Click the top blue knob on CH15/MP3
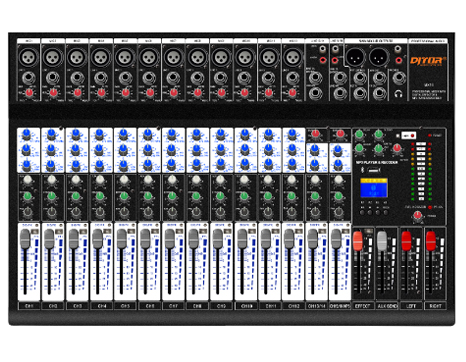The height and width of the screenshot is (362, 466). pos(338,150)
